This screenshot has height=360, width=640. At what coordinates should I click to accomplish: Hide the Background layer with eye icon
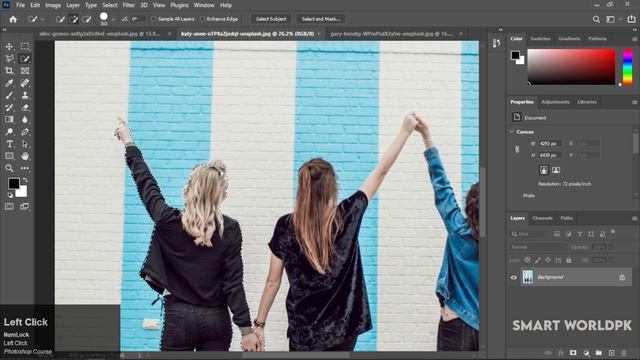coord(513,278)
